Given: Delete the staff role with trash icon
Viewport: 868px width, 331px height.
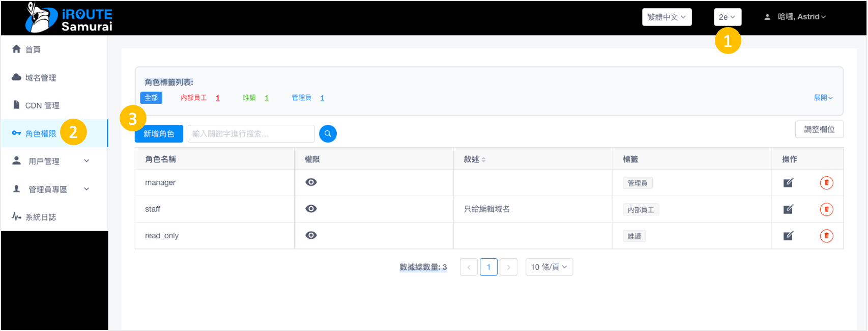Looking at the screenshot, I should tap(826, 209).
